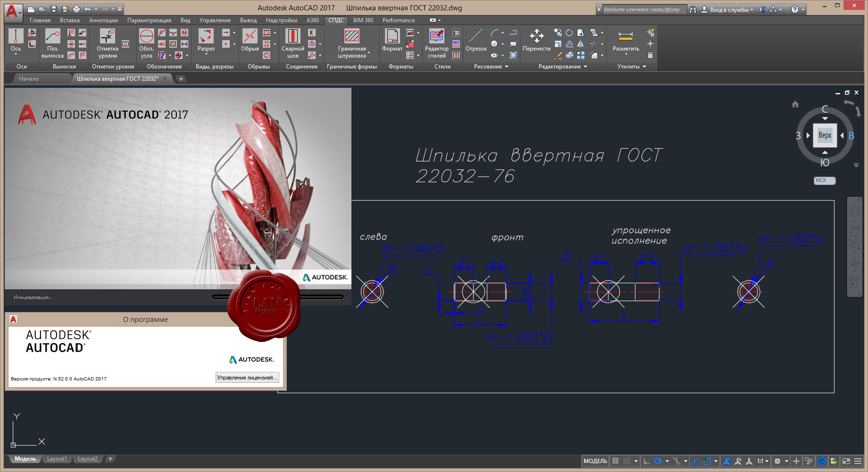868x472 pixels.
Task: Toggle clean screen icon in status bar
Action: [846, 461]
